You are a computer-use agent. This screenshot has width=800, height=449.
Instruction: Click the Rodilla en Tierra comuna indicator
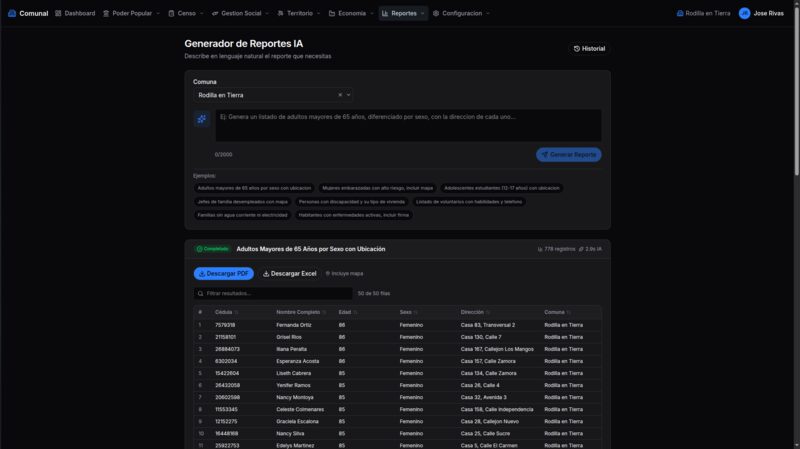pos(703,13)
